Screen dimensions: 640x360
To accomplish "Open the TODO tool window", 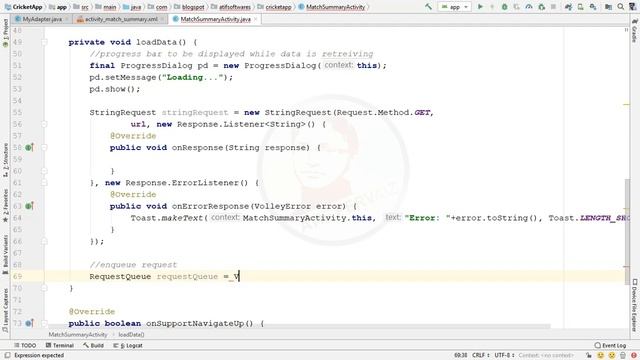I will coord(25,345).
